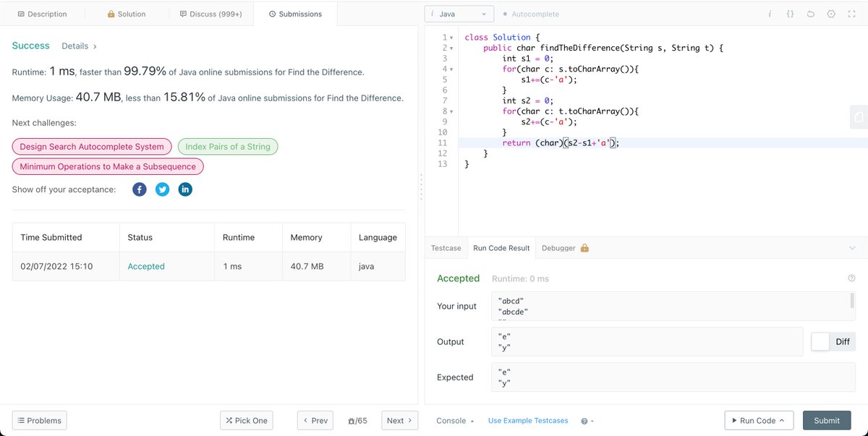Open the Java language dropdown
The image size is (868, 436).
459,14
